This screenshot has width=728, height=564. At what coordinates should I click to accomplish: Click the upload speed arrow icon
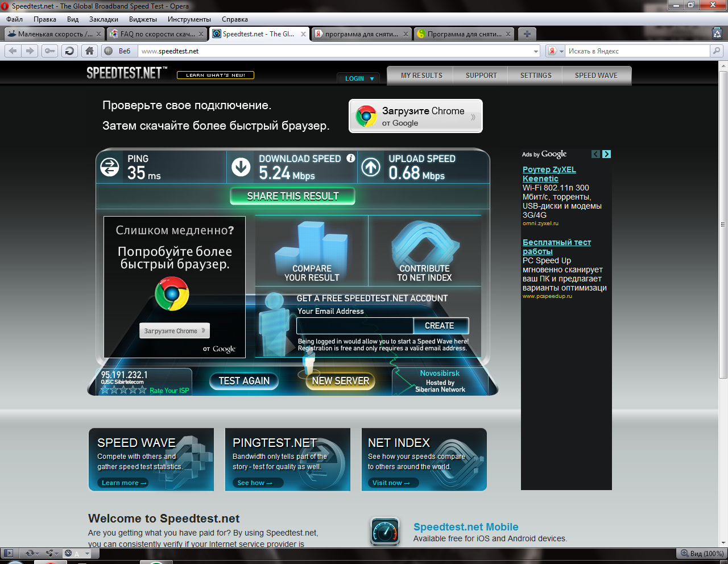(x=371, y=167)
